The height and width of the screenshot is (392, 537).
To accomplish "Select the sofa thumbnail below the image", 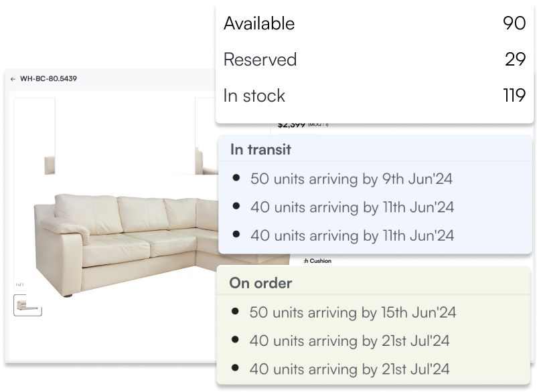I will click(x=27, y=305).
